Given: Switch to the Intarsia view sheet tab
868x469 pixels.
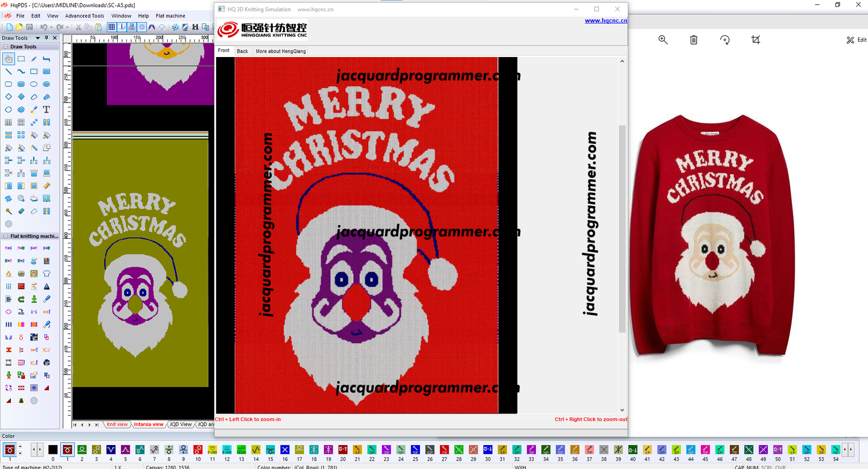Looking at the screenshot, I should (148, 424).
